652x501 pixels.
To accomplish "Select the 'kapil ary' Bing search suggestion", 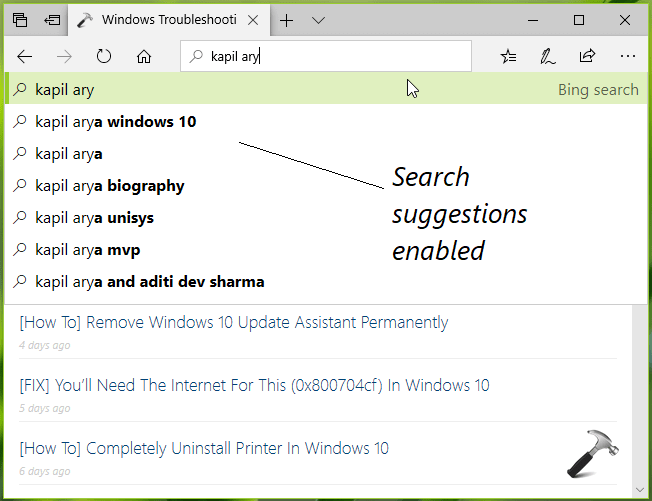I will point(326,89).
